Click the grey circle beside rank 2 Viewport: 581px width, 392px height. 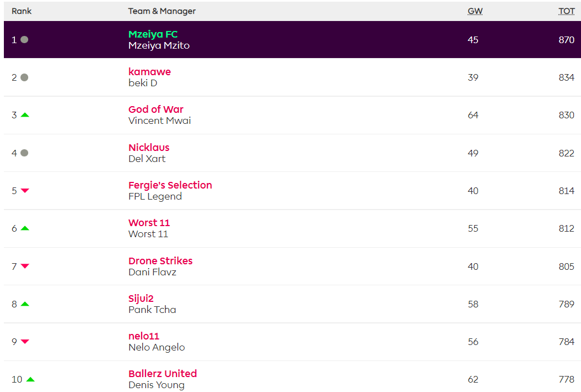(x=24, y=77)
